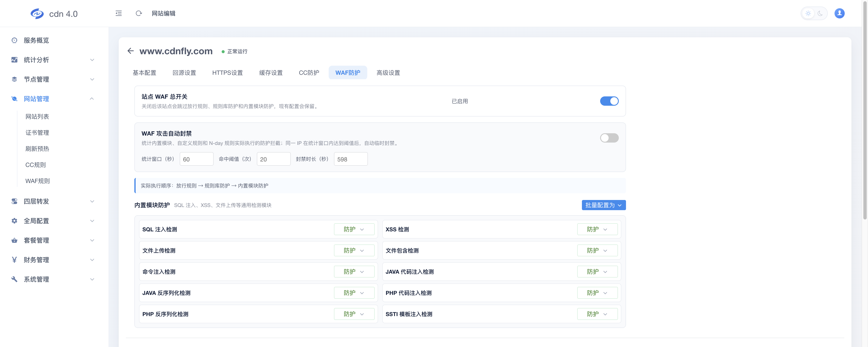Click the 正常运行 status label

(x=237, y=51)
